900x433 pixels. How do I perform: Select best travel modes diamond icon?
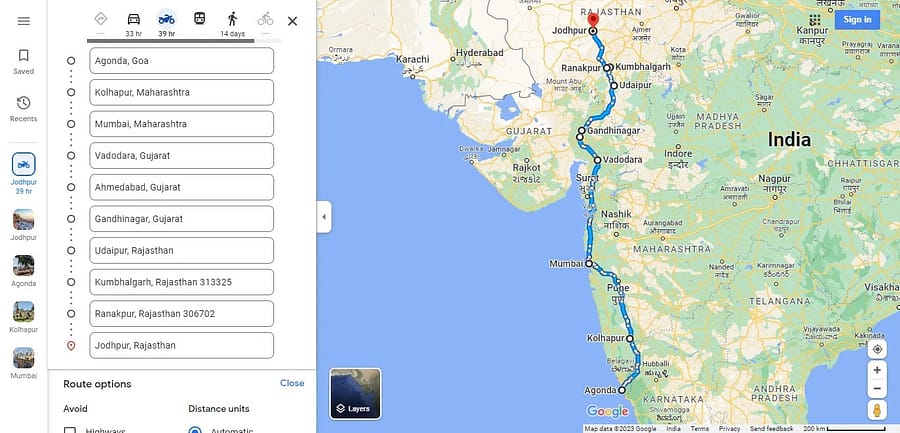(100, 19)
